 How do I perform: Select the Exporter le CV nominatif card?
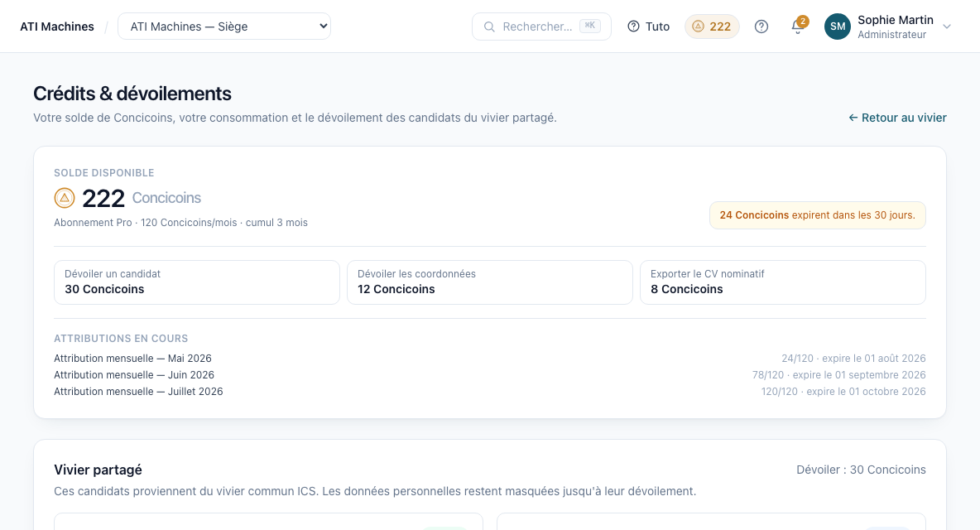(782, 282)
